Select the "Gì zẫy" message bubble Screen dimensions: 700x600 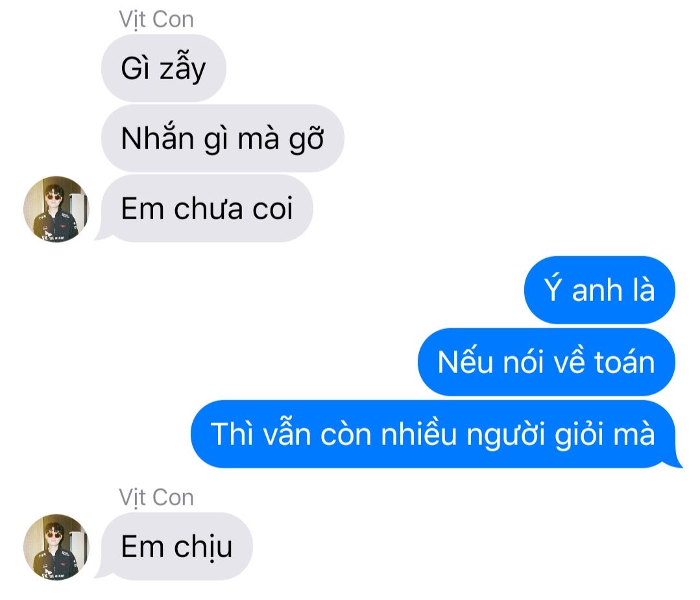163,68
